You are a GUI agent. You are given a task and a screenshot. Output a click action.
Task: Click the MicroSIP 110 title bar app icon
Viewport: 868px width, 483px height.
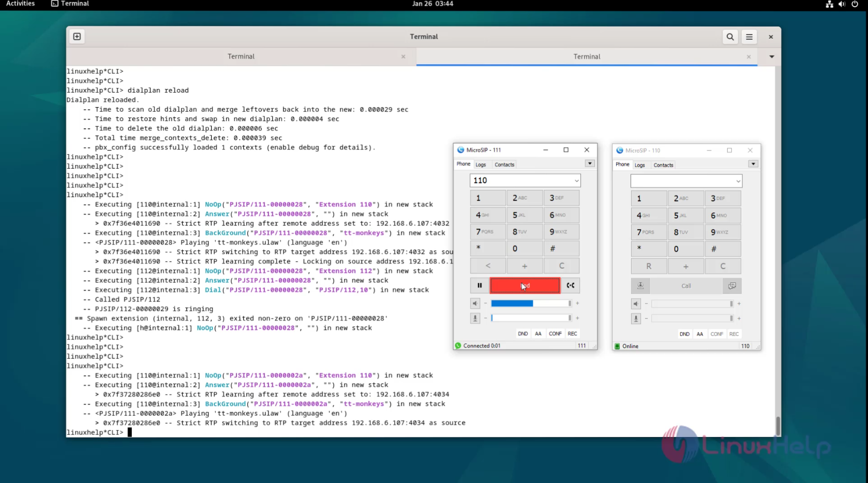tap(620, 150)
